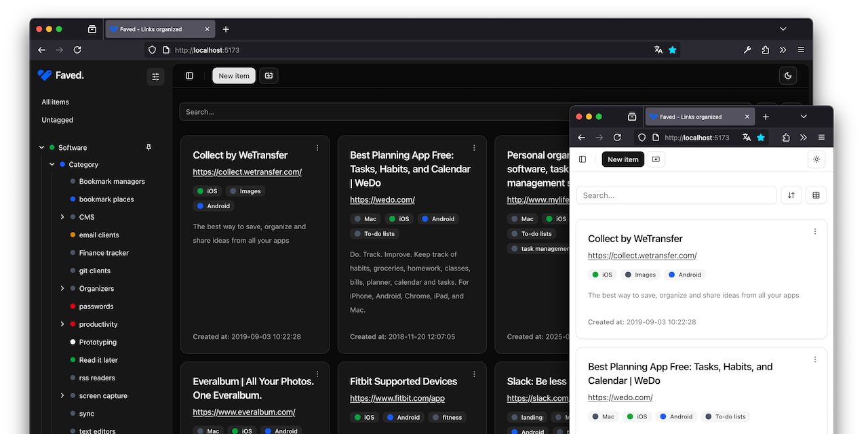
Task: Click fitness tag on Fitbit card
Action: tap(447, 418)
